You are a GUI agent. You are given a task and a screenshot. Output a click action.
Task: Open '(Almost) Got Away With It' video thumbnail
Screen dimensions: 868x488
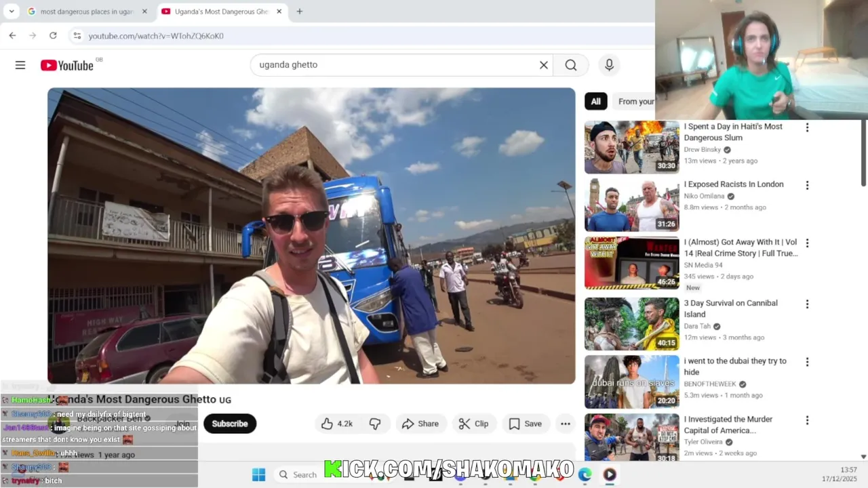click(x=632, y=263)
